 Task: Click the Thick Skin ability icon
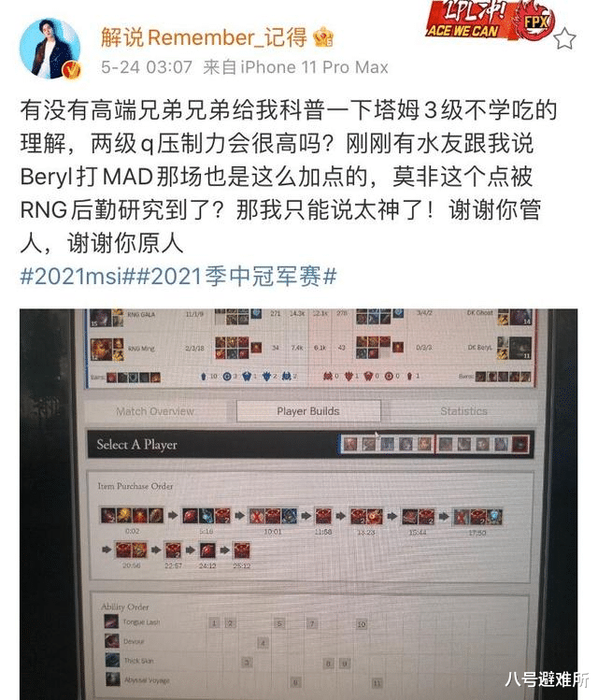point(112,660)
